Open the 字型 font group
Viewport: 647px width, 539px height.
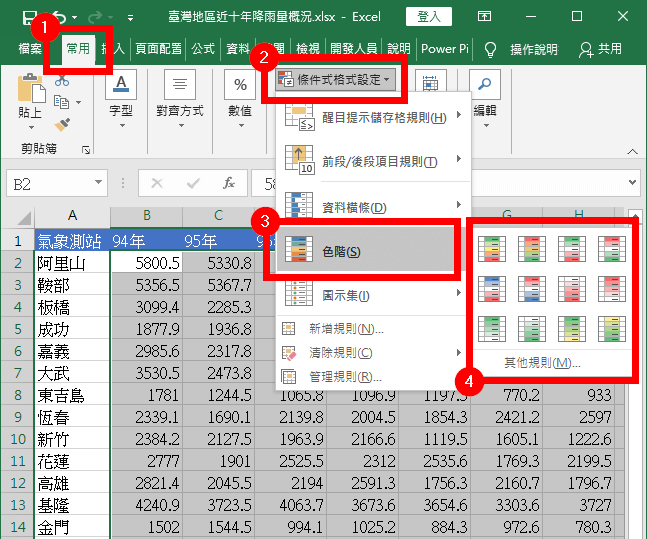pos(120,99)
